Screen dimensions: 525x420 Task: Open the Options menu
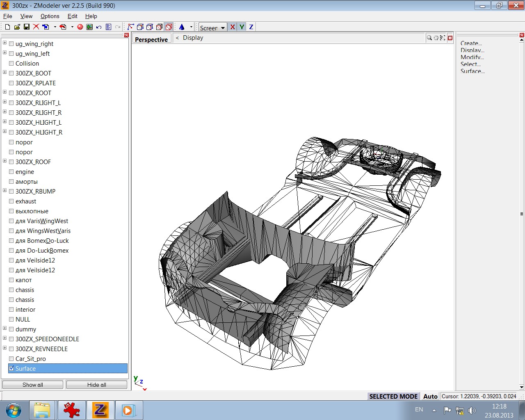coord(50,16)
